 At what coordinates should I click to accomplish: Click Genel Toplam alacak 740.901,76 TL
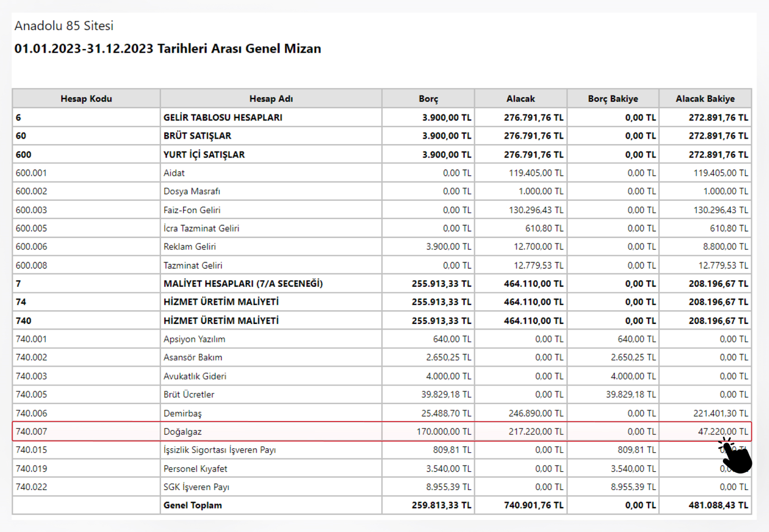pyautogui.click(x=534, y=505)
